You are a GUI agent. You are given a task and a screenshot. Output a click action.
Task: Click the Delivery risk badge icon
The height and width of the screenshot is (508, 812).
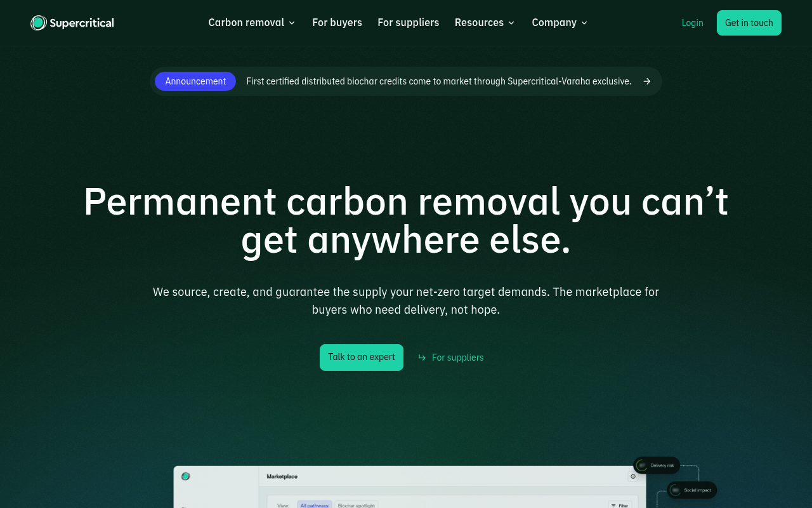[x=642, y=465]
